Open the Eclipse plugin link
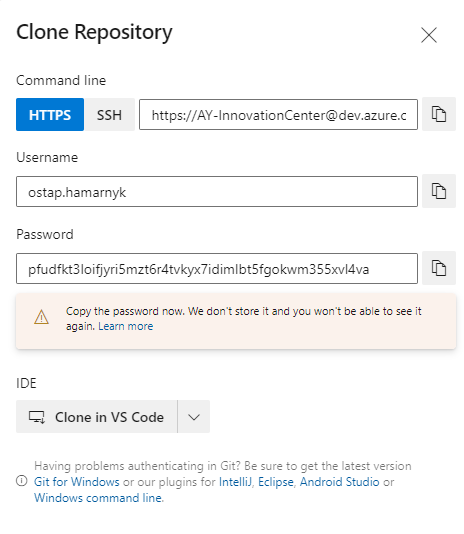This screenshot has height=534, width=464. (x=276, y=482)
